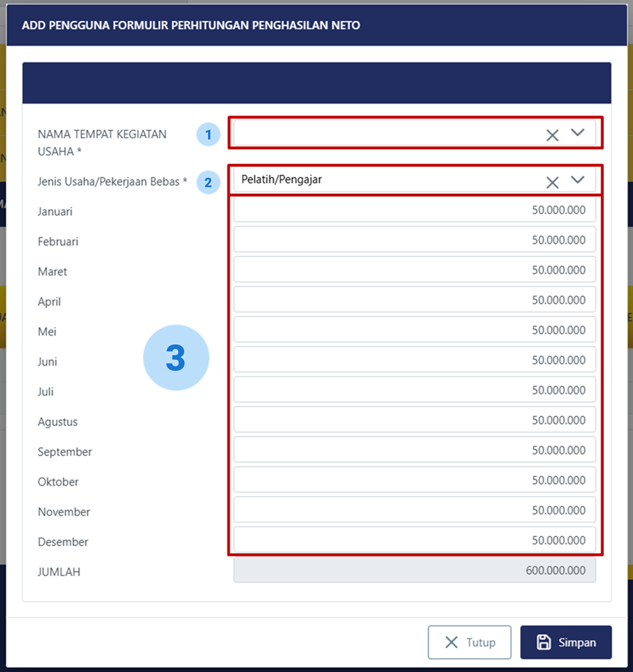Click the Nama Tempat Kegiatan Usaha input area
Image resolution: width=633 pixels, height=672 pixels.
coord(383,134)
